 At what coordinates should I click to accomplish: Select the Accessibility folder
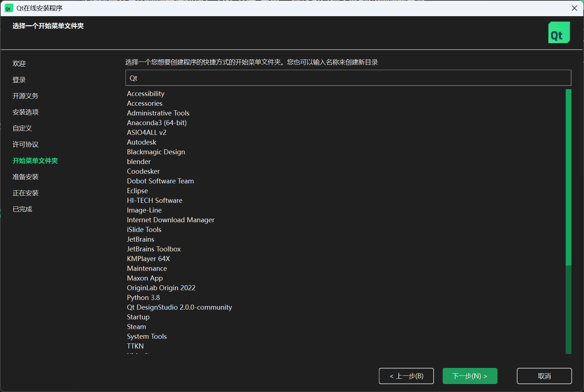tap(146, 94)
